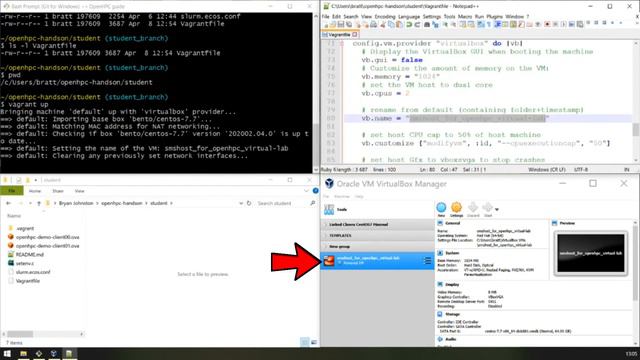Open Notepad++ Language menu

(x=409, y=17)
